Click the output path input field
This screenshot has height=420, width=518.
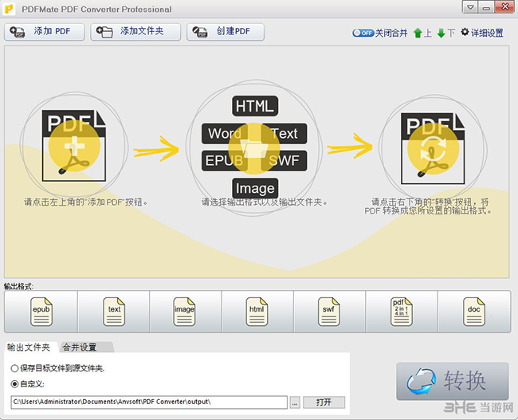tap(149, 402)
